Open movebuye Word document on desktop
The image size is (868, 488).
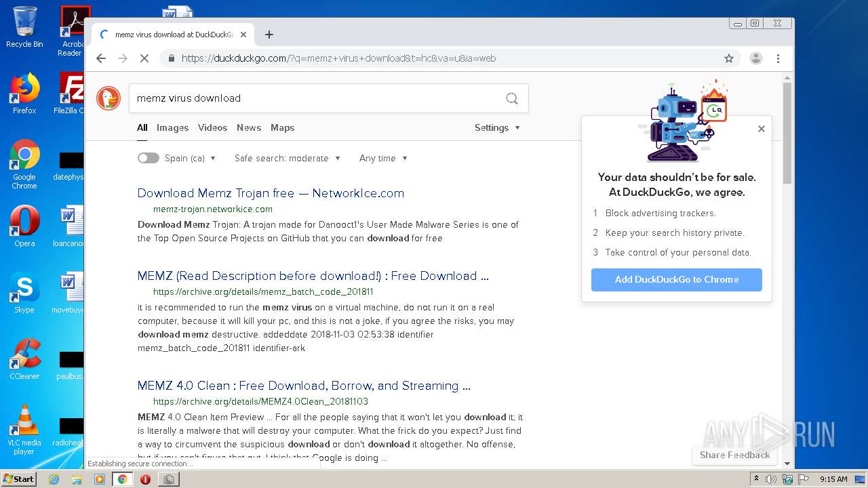pyautogui.click(x=69, y=293)
